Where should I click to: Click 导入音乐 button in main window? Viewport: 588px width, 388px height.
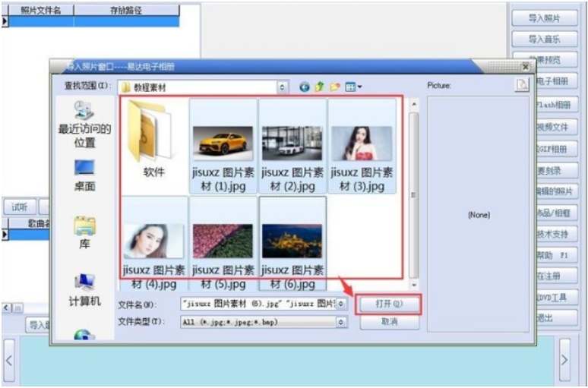coord(544,39)
